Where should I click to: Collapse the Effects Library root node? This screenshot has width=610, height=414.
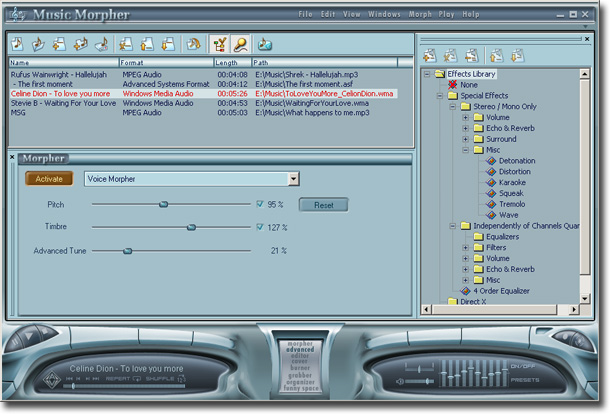[427, 74]
